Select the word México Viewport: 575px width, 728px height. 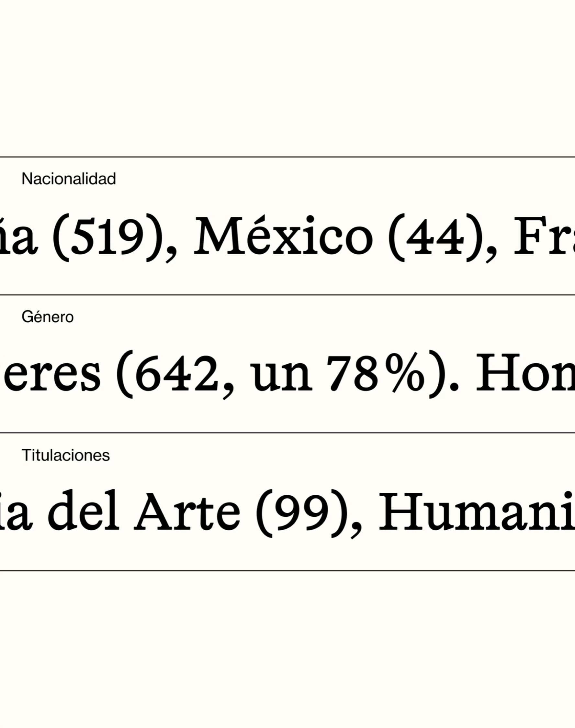click(x=284, y=237)
